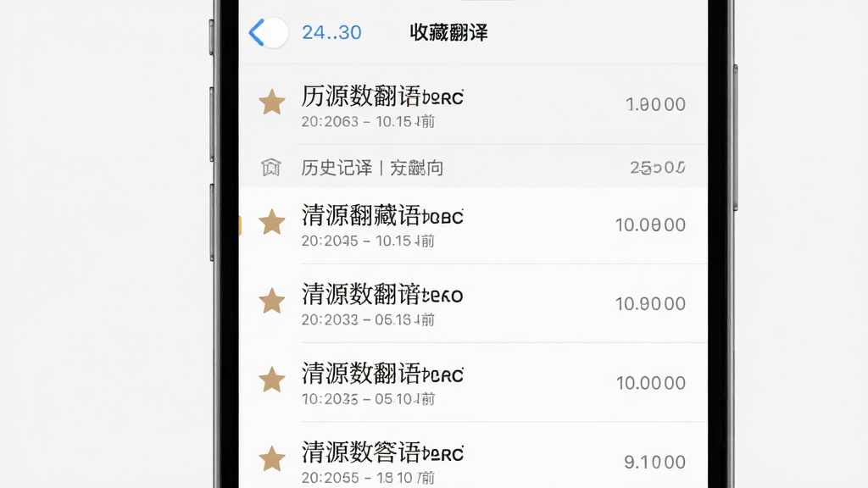Viewport: 868px width, 488px height.
Task: Open the 历源数翻语 translation row
Action: 473,104
